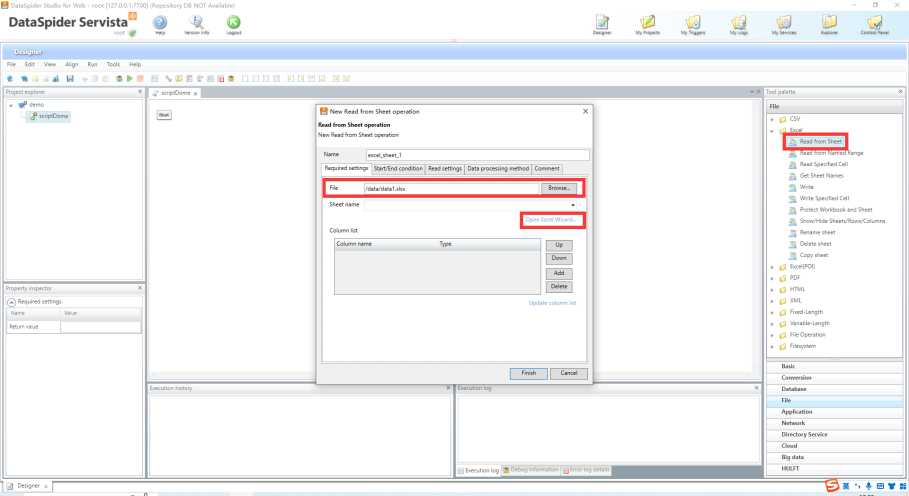Open Explorer launcher icon
The height and width of the screenshot is (496, 909).
pos(830,24)
